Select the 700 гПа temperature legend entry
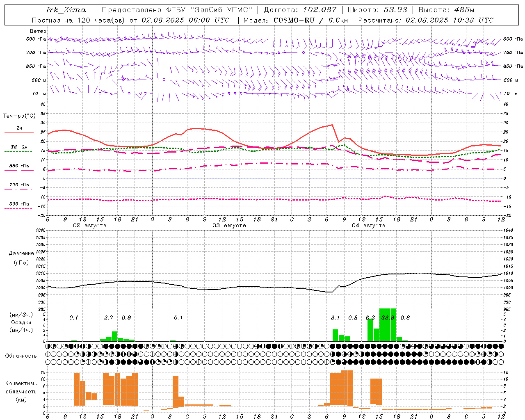This screenshot has width=525, height=420. pos(19,187)
